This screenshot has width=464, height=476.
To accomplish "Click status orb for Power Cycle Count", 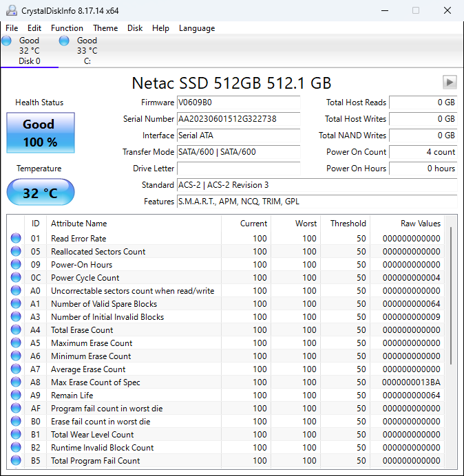I will [16, 278].
